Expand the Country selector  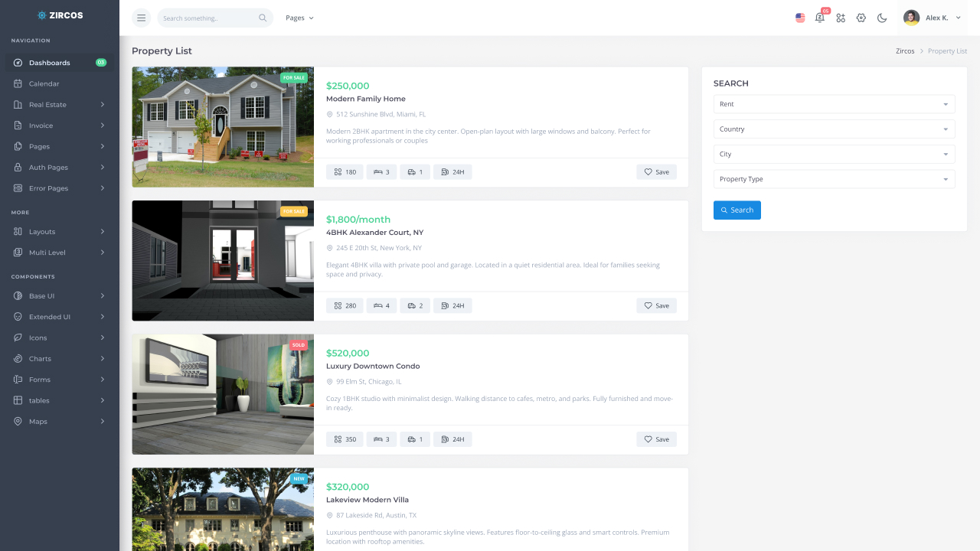[834, 129]
